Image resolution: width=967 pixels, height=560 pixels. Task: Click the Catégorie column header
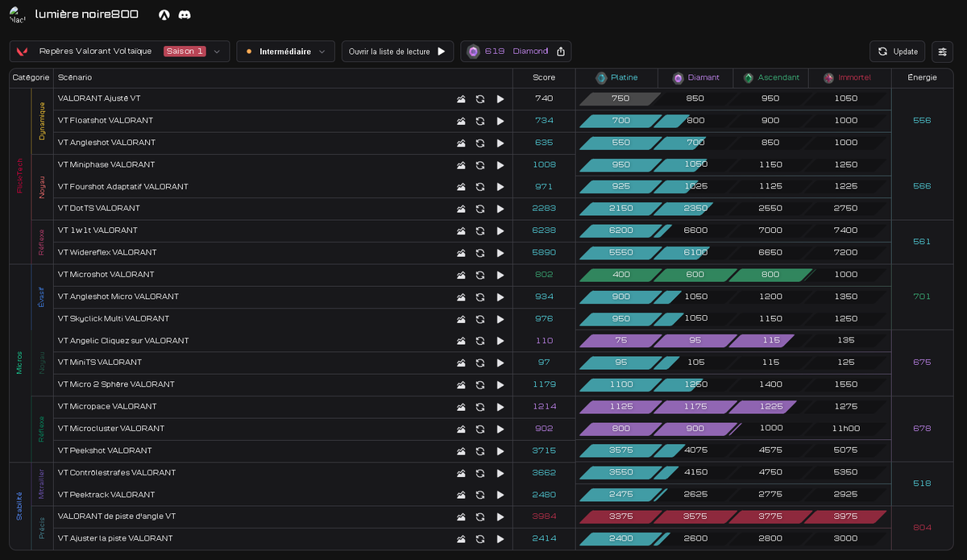point(31,78)
